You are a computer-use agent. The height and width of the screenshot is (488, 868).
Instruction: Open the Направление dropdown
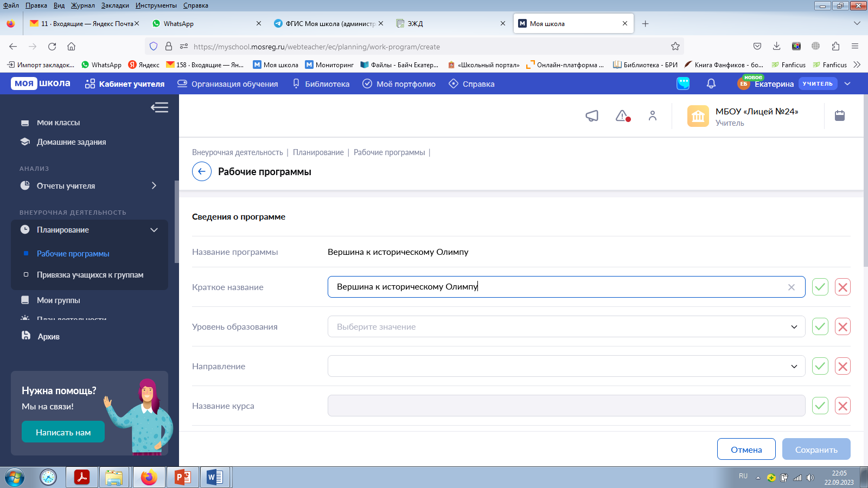pyautogui.click(x=566, y=366)
